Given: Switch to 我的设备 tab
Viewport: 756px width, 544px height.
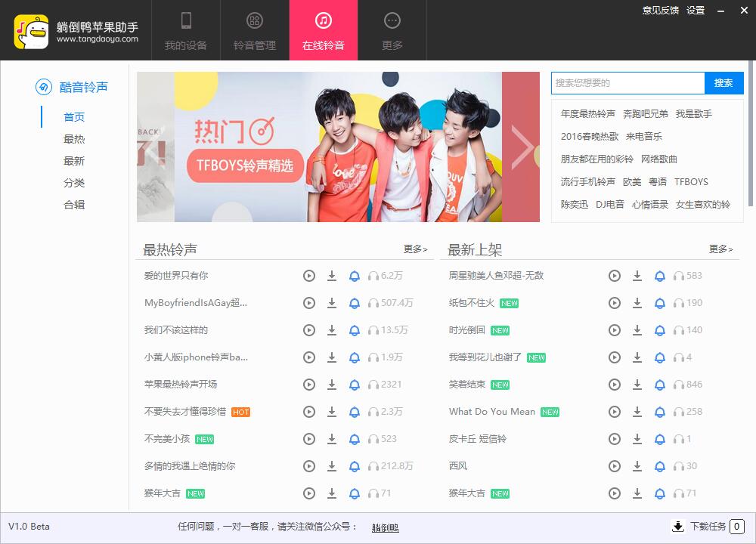Looking at the screenshot, I should click(186, 30).
